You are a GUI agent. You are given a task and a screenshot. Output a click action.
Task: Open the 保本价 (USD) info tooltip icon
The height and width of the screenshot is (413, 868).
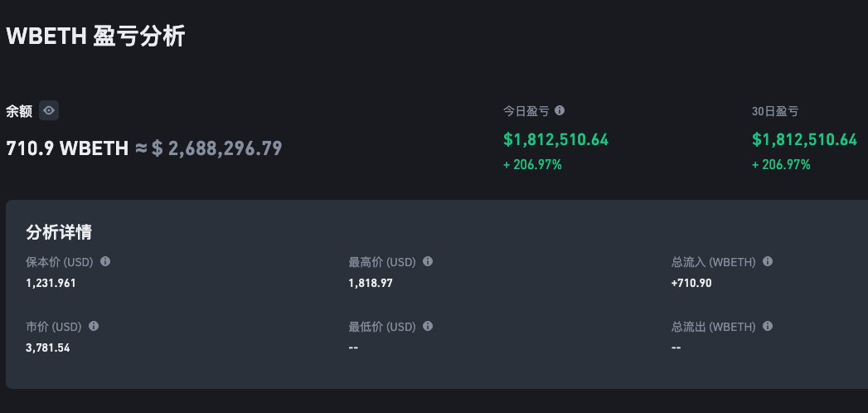pyautogui.click(x=105, y=261)
